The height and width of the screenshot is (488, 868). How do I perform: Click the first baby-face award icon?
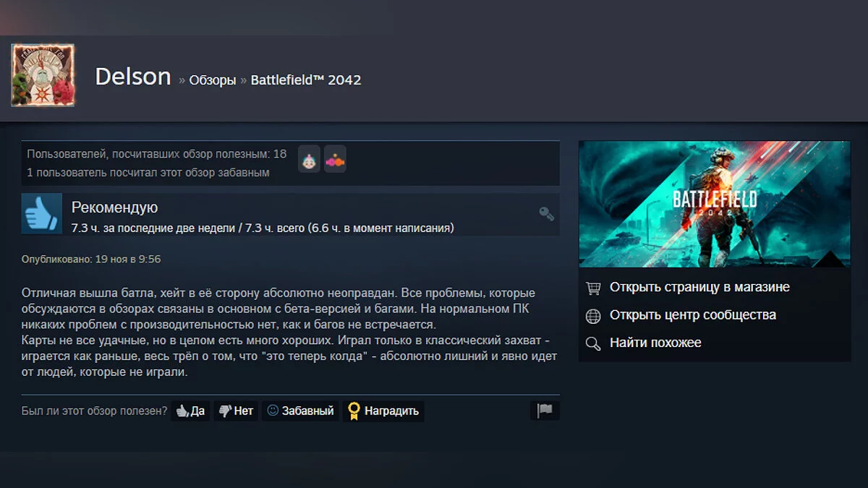click(309, 159)
